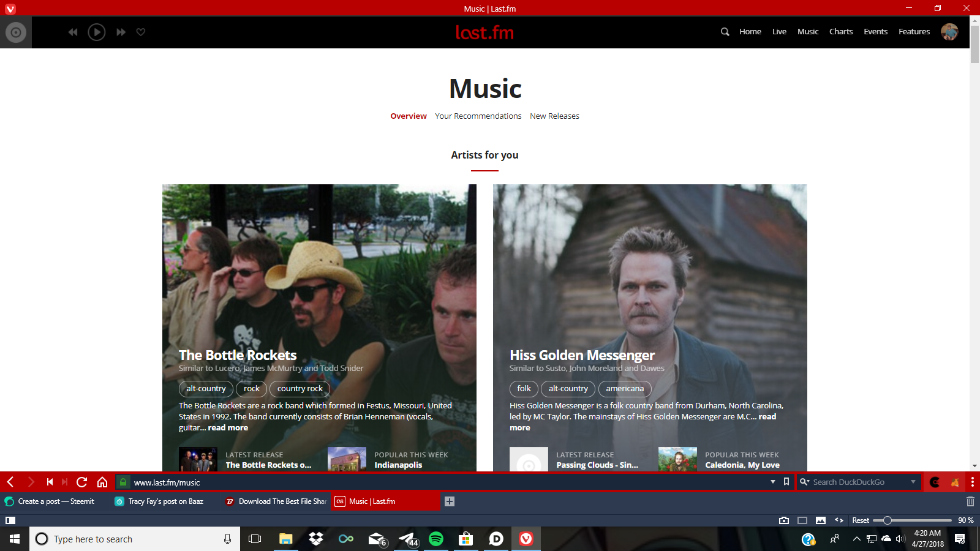This screenshot has width=980, height=551.
Task: Open the red circular extension icon
Action: point(935,482)
